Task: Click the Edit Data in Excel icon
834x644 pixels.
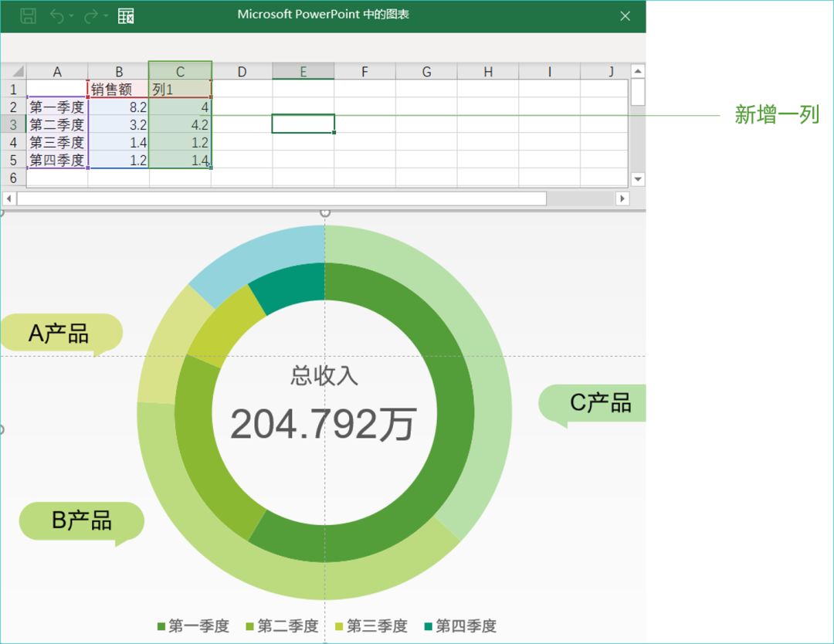Action: click(x=126, y=16)
